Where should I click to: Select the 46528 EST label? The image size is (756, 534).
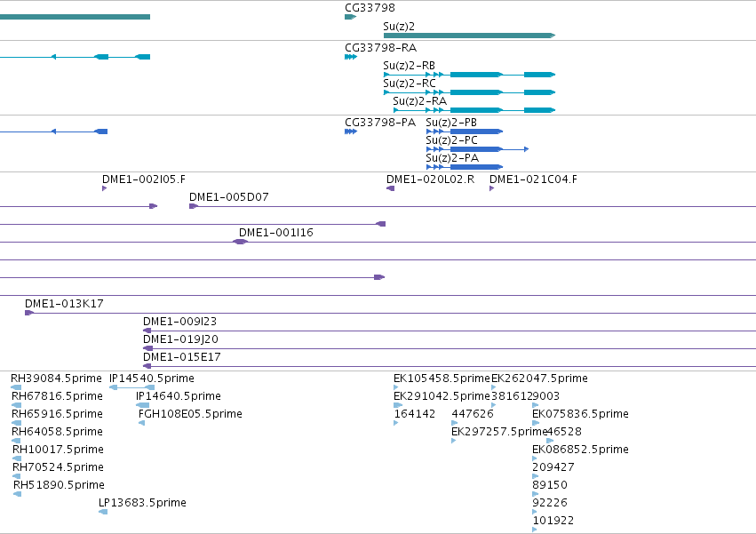coord(565,432)
